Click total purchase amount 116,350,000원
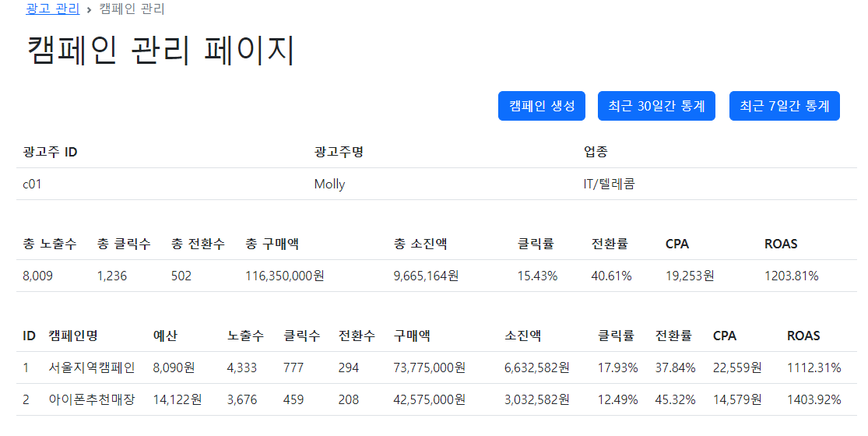This screenshot has height=436, width=868. pos(285,276)
